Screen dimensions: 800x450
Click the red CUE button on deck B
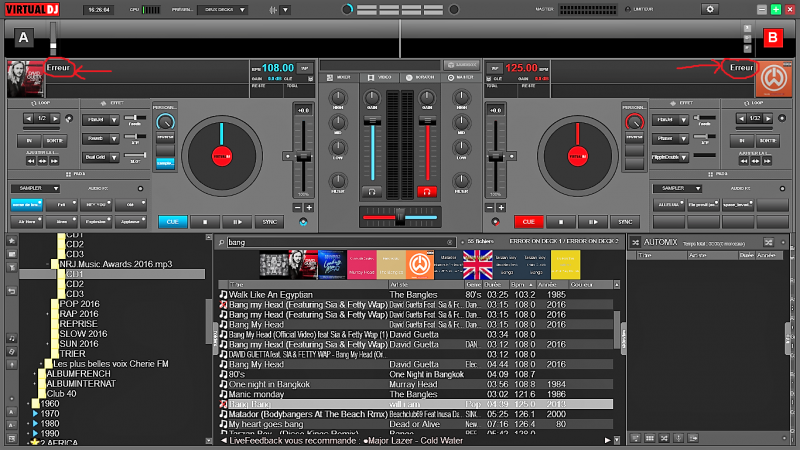(x=529, y=222)
